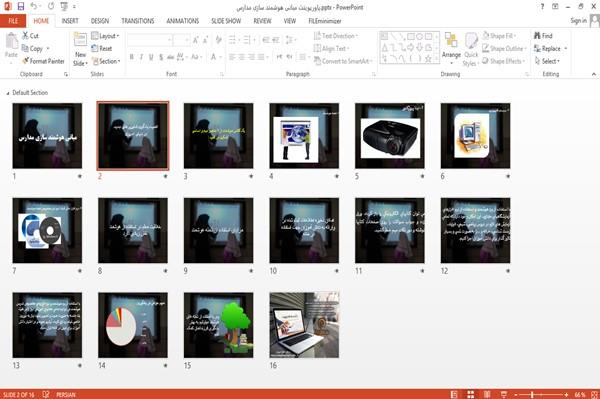
Task: Toggle Italic formatting
Action: [141, 57]
